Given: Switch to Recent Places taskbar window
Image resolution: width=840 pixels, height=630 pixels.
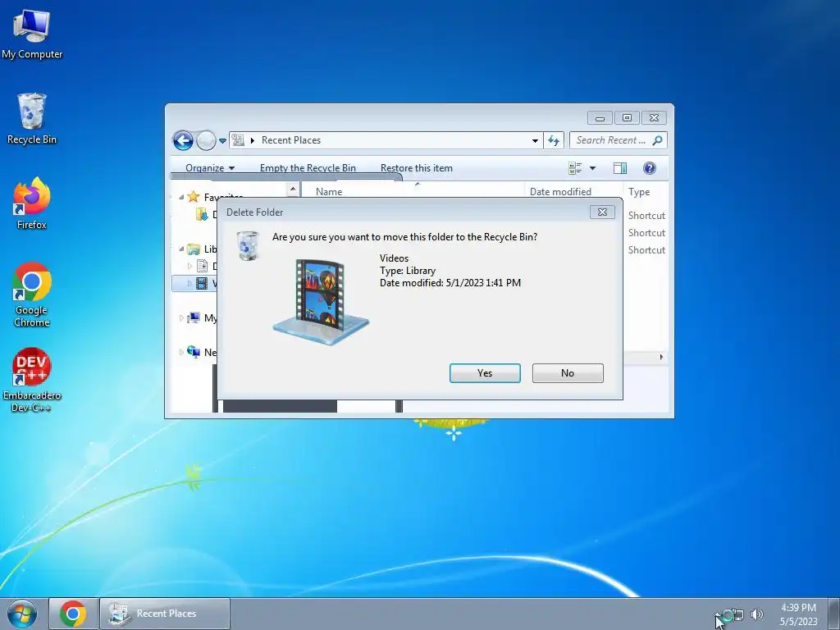Looking at the screenshot, I should coord(165,614).
